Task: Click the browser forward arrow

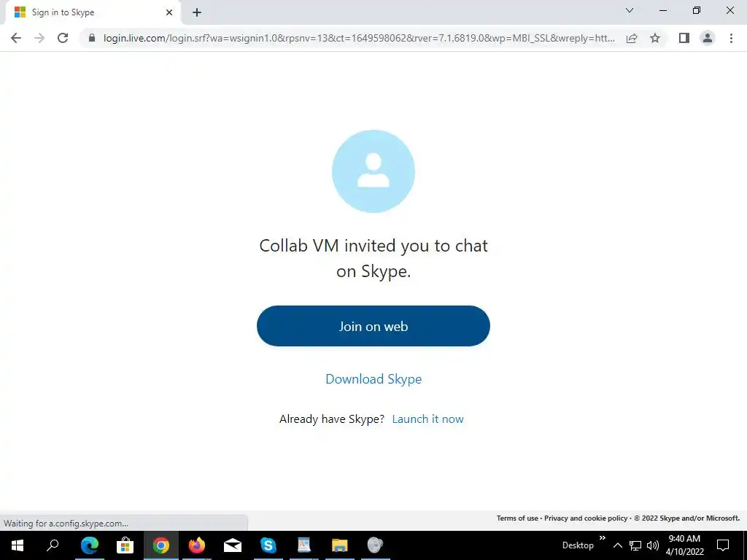Action: click(39, 38)
